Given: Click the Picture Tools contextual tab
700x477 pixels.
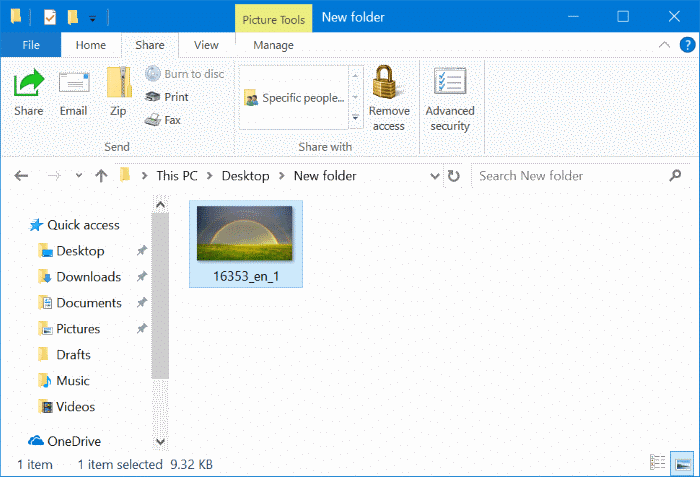Looking at the screenshot, I should point(274,20).
